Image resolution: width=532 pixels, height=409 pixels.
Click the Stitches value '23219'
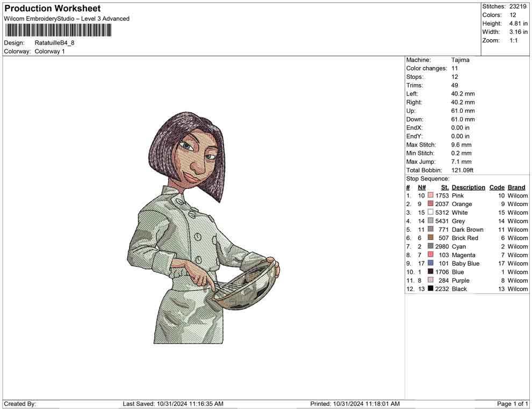[x=517, y=6]
